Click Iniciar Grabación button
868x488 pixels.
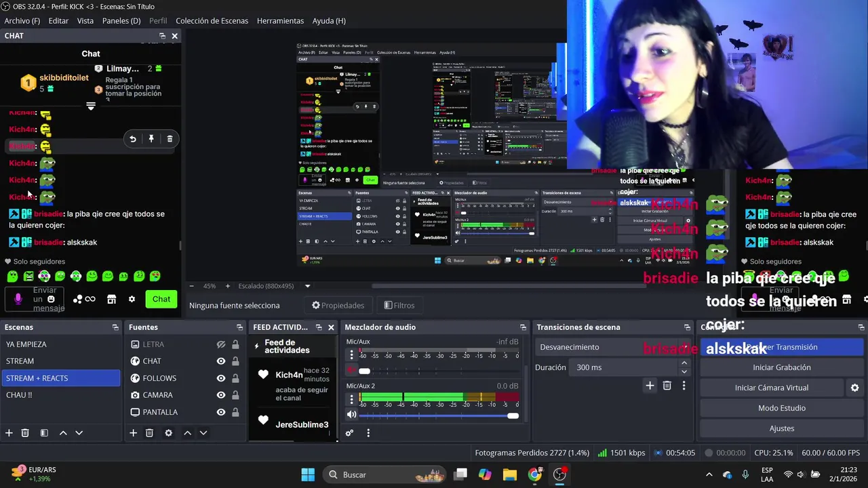782,367
